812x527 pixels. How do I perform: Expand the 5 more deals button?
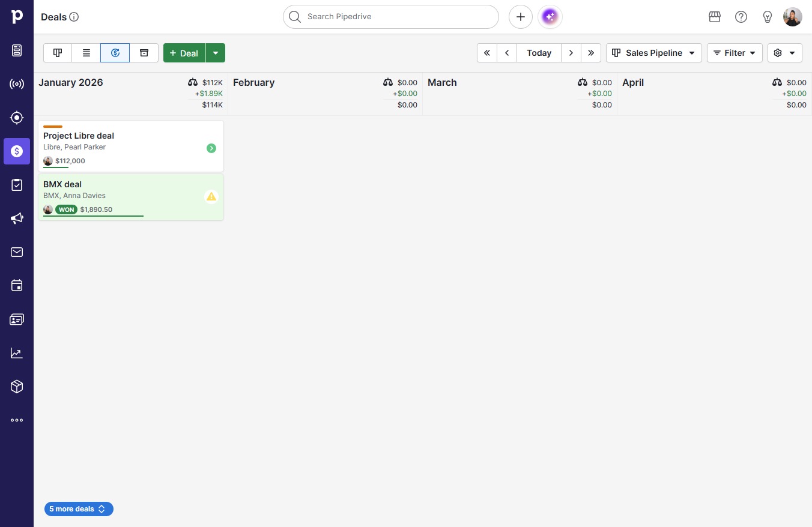click(79, 509)
